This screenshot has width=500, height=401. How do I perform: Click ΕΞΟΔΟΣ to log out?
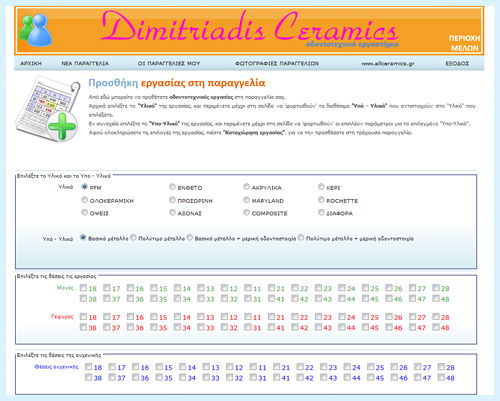coord(457,63)
